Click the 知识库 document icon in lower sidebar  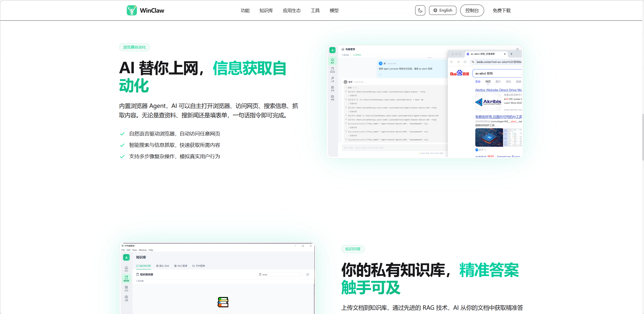click(x=126, y=278)
